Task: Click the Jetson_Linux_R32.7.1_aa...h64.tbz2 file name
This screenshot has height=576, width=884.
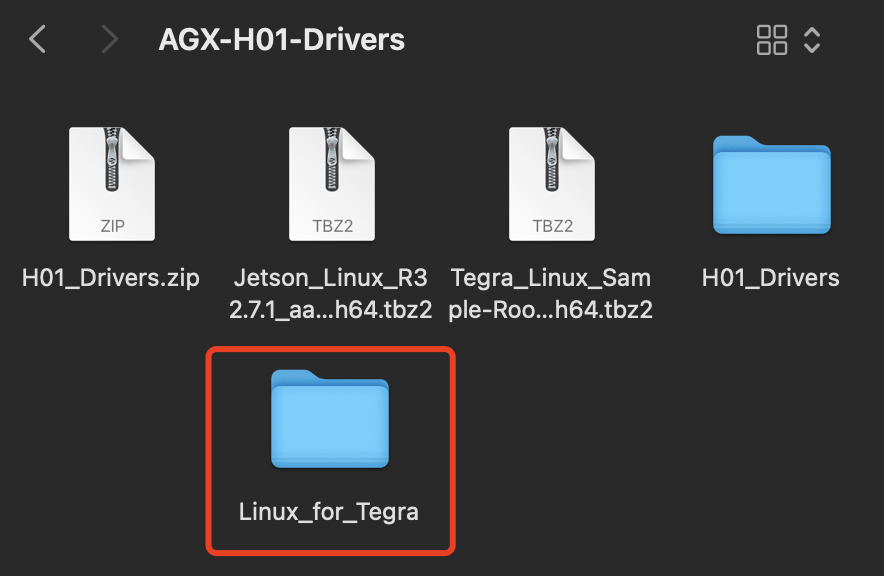Action: tap(331, 294)
